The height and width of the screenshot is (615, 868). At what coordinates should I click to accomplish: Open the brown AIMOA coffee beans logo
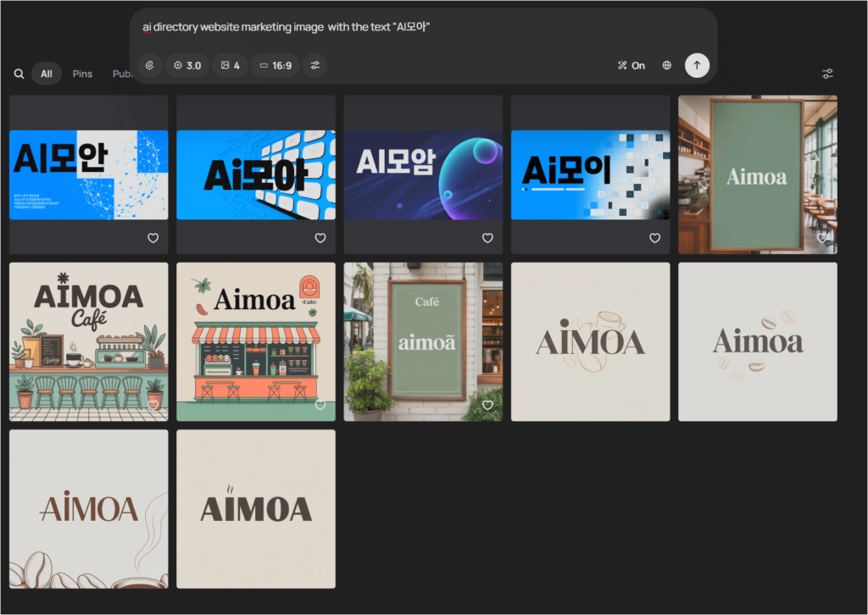pyautogui.click(x=88, y=508)
